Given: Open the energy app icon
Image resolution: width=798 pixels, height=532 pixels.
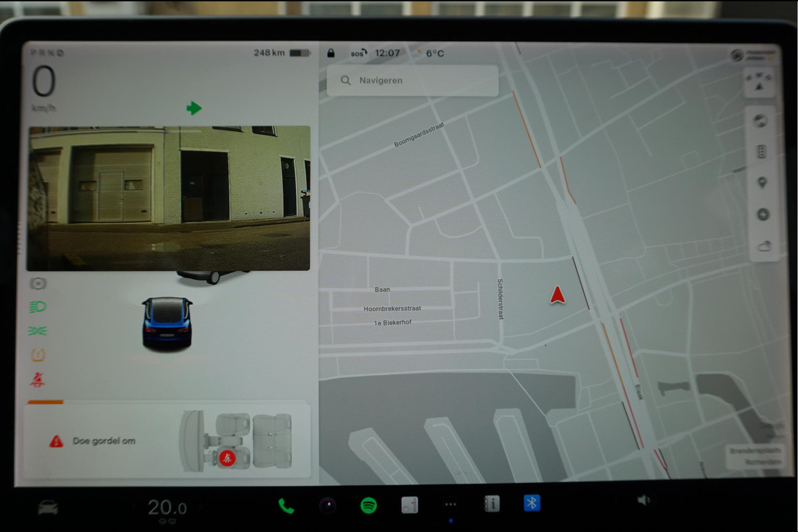Looking at the screenshot, I should point(410,505).
